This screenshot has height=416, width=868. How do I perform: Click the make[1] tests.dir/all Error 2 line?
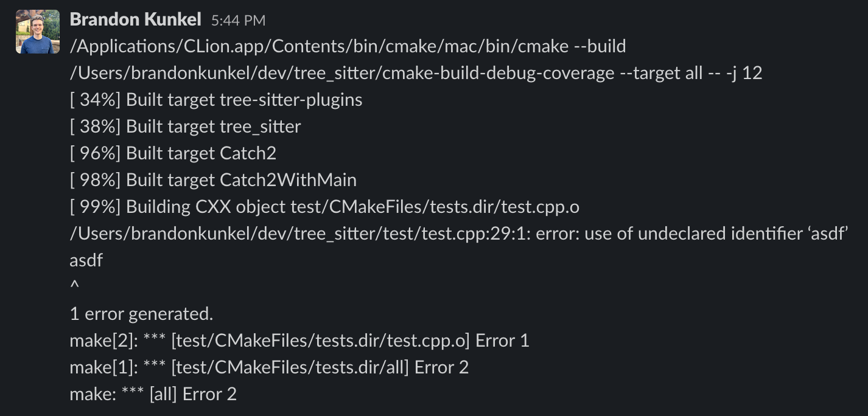[269, 367]
